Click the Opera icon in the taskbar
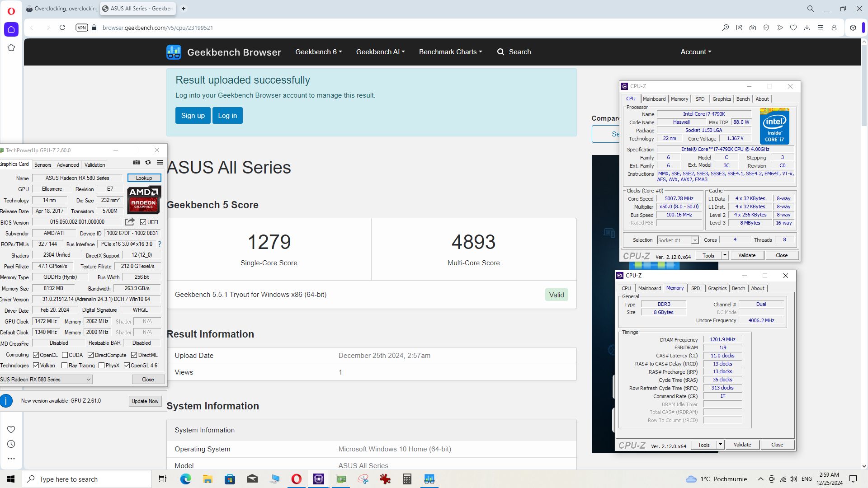 pos(297,479)
